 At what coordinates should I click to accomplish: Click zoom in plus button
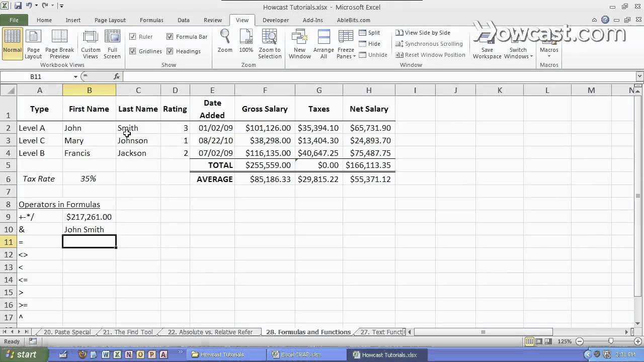[x=638, y=341]
